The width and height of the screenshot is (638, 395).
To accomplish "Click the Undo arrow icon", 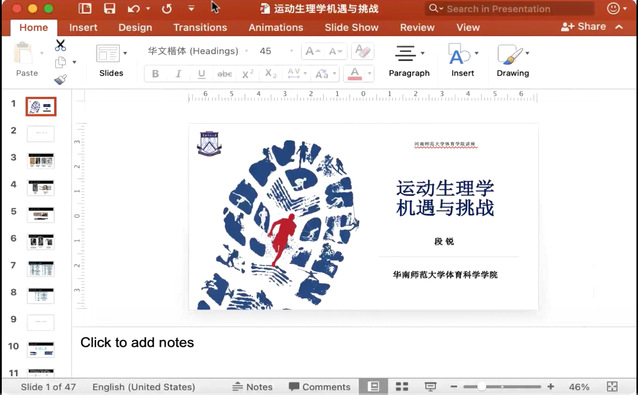I will (x=134, y=9).
